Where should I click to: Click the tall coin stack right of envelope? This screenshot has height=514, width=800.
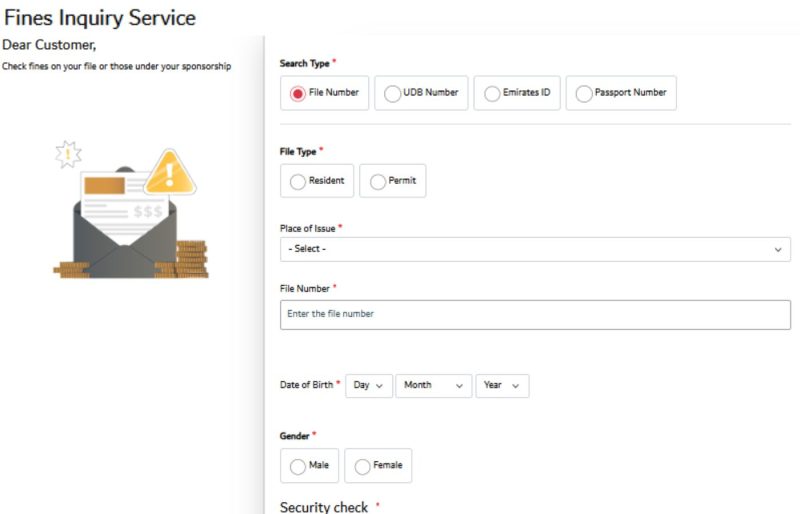tap(192, 257)
